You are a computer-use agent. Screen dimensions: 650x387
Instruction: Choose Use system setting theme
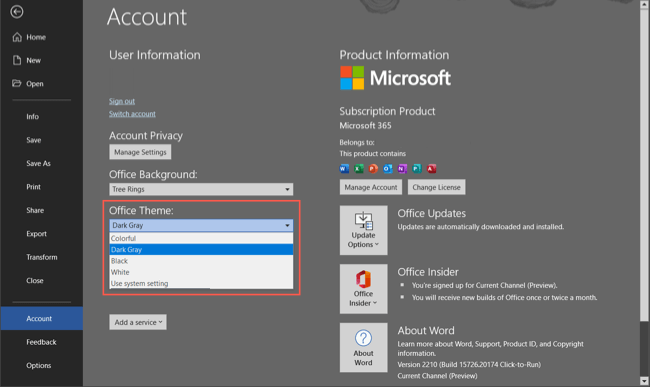pyautogui.click(x=201, y=283)
